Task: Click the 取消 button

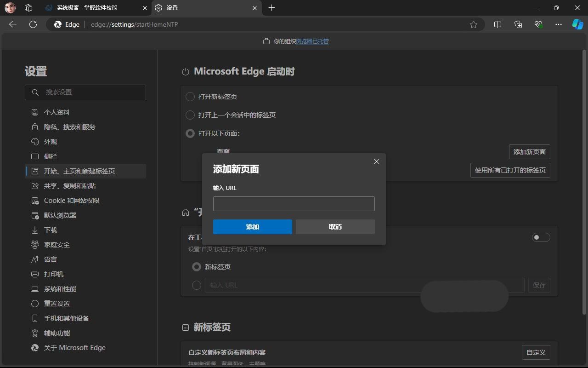Action: (x=335, y=227)
